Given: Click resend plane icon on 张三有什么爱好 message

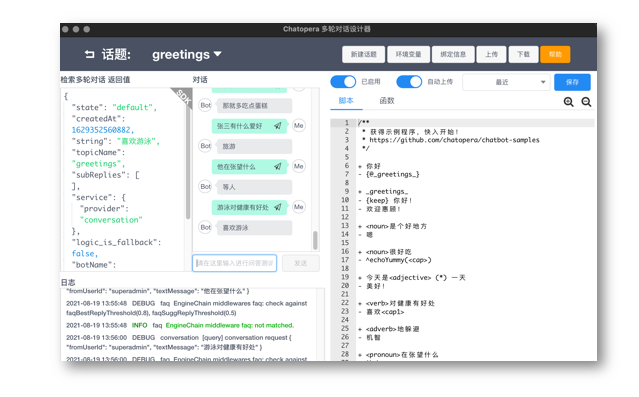Looking at the screenshot, I should (278, 126).
